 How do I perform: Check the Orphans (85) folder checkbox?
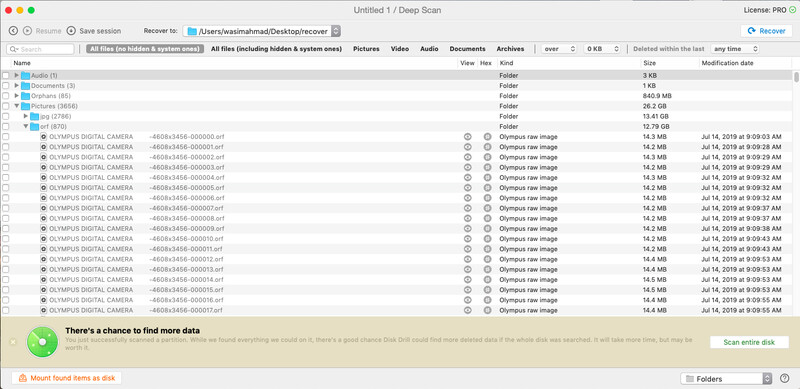coord(6,96)
